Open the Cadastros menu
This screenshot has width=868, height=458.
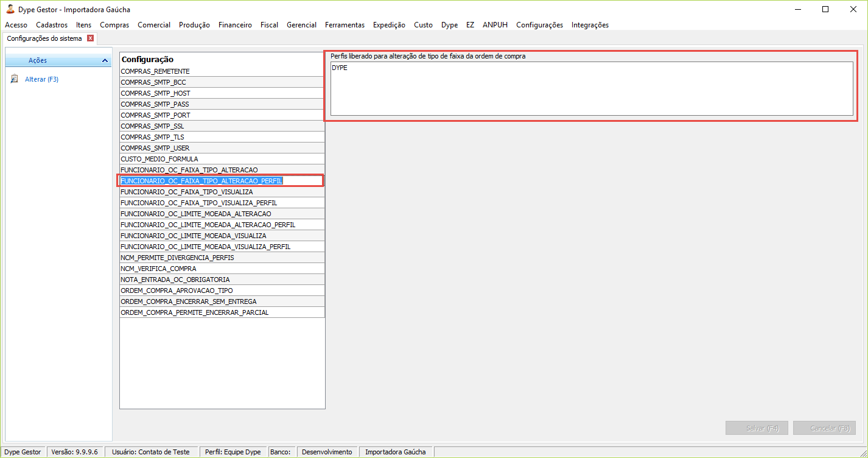pos(52,25)
